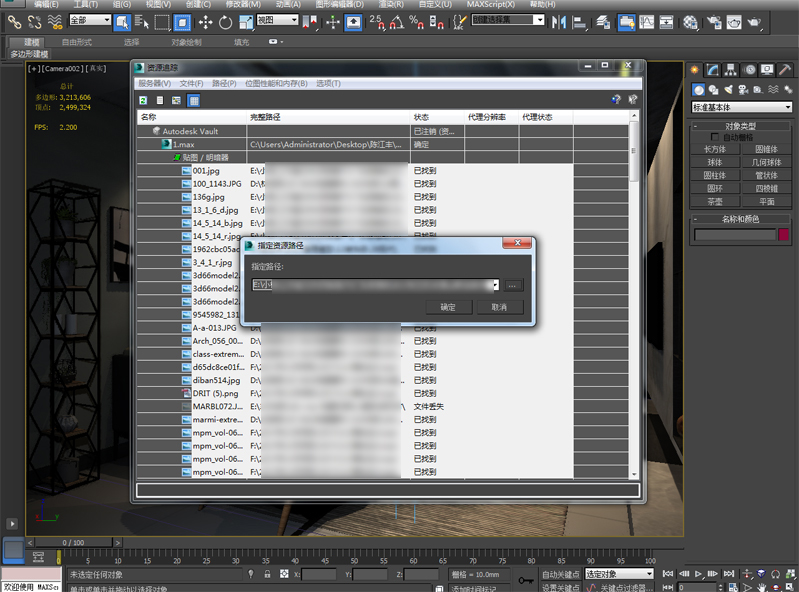Click the object color swatch under 名称和颜色
This screenshot has height=592, width=799.
784,234
